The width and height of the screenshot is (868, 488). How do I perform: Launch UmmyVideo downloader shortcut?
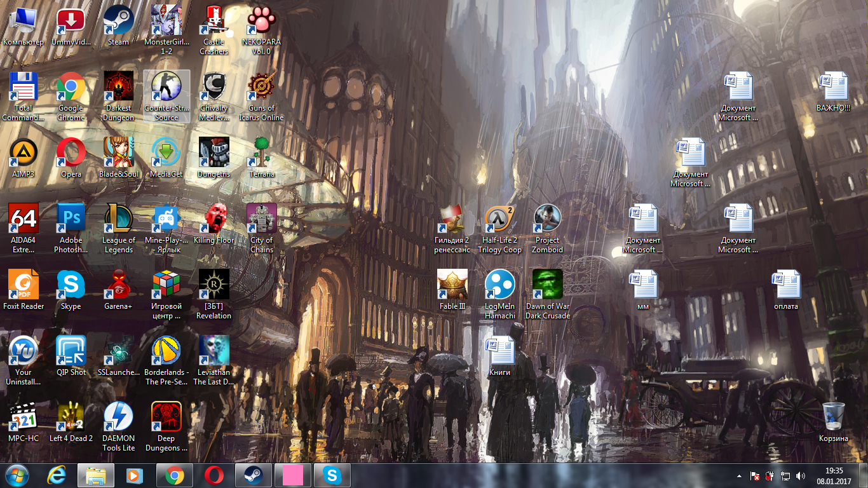tap(71, 27)
